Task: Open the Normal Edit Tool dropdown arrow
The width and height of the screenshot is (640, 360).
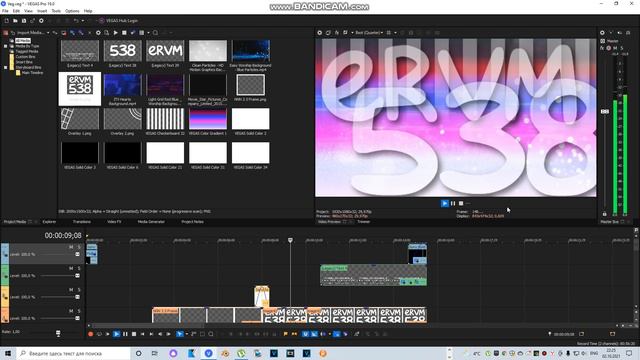Action: pos(187,334)
